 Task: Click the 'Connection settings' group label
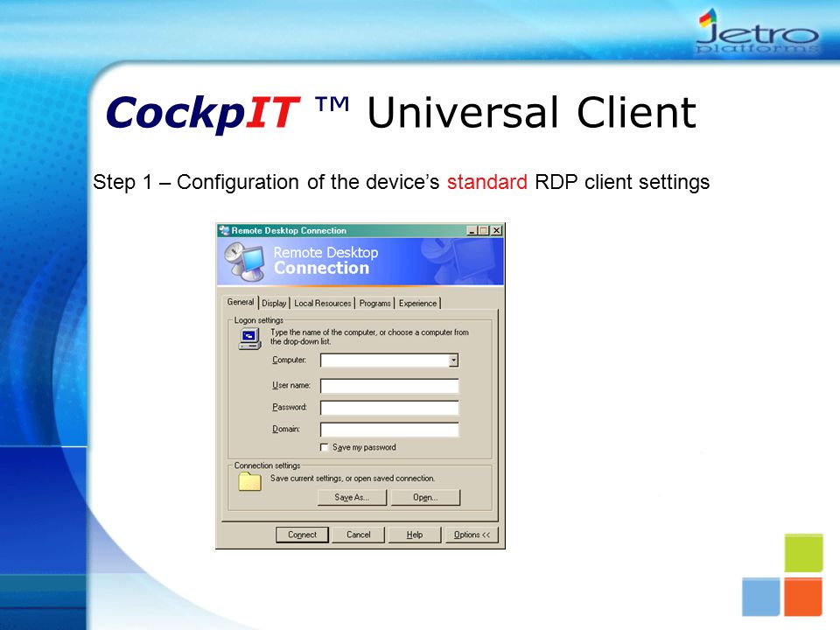click(x=268, y=465)
